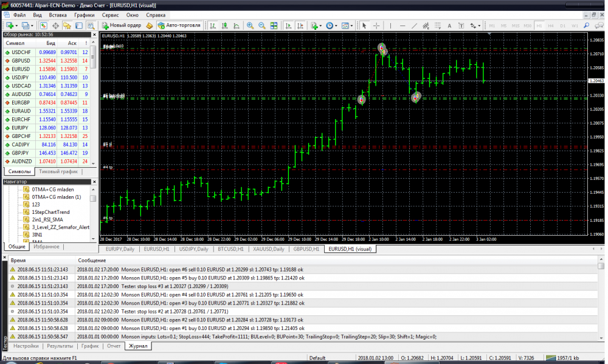608x364 pixels.
Task: Switch chart to line chart icon
Action: pos(236,26)
